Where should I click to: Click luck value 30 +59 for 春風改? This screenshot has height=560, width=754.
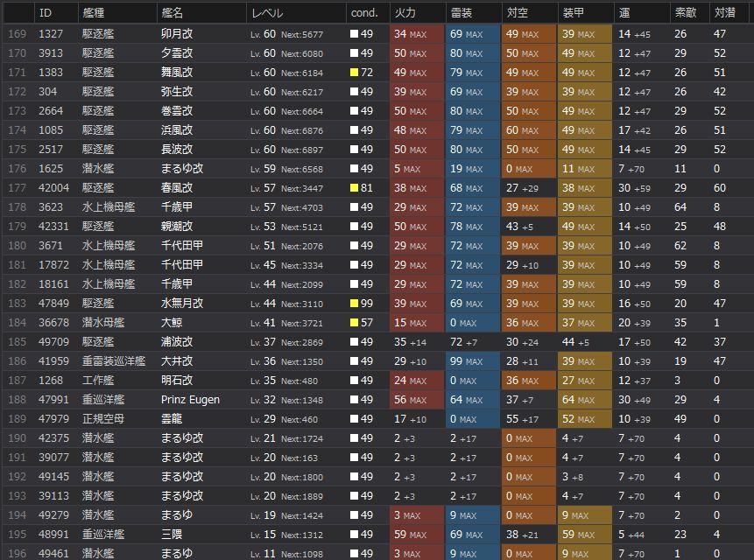tap(634, 188)
